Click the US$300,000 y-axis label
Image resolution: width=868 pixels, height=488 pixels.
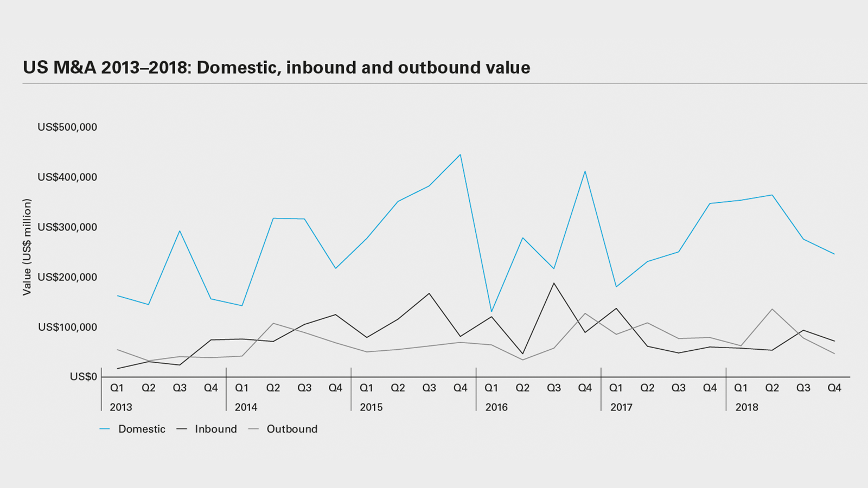click(67, 227)
